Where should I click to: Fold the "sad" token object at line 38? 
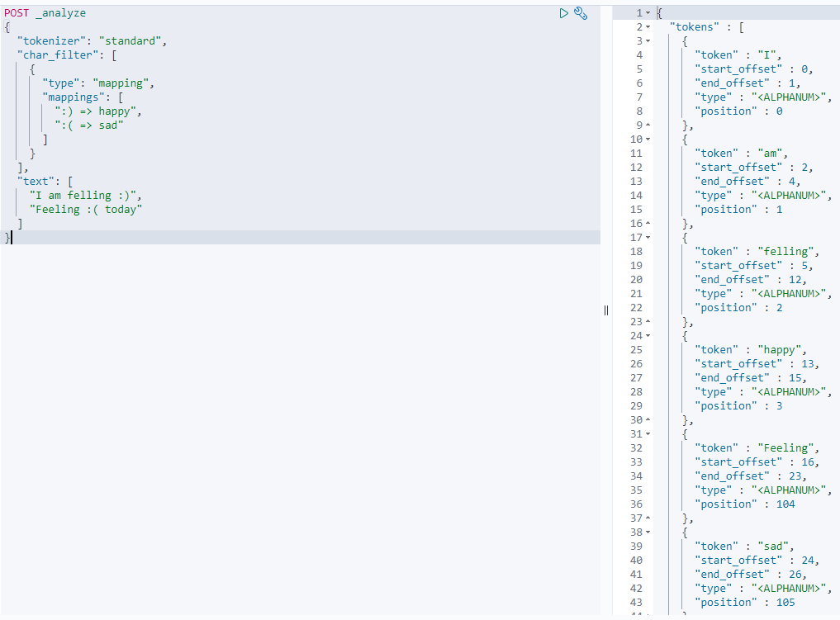[648, 532]
